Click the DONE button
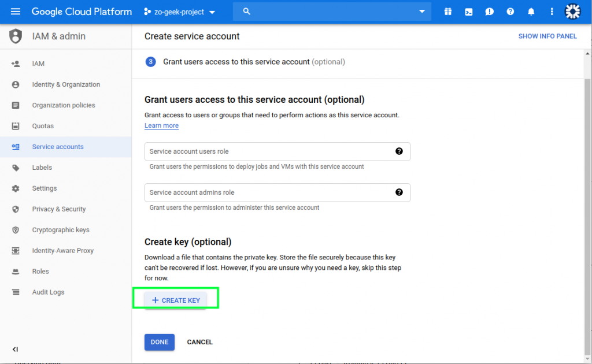592x364 pixels. tap(160, 342)
